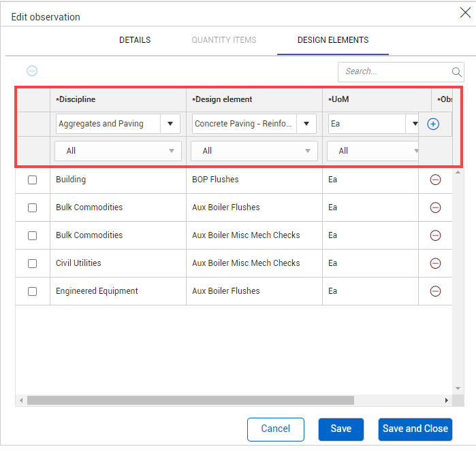Select the Design Elements tab
Viewport: 476px width, 451px height.
click(x=333, y=40)
